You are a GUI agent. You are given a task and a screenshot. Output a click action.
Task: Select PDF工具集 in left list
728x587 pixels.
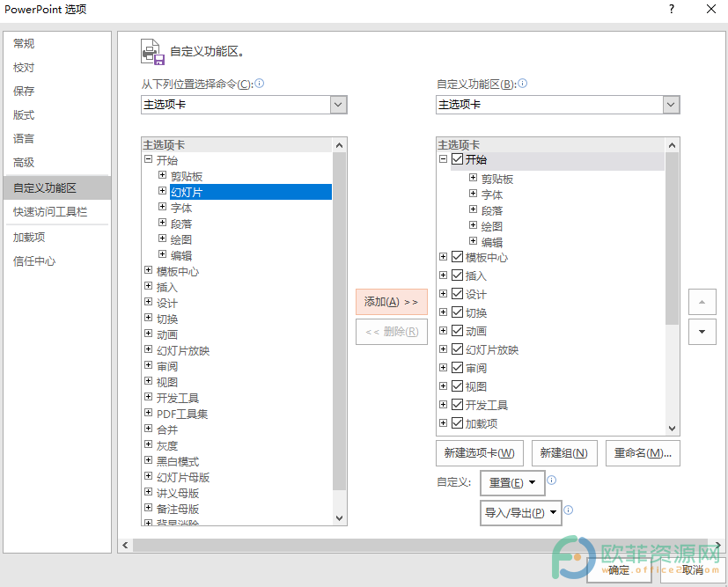[x=182, y=414]
